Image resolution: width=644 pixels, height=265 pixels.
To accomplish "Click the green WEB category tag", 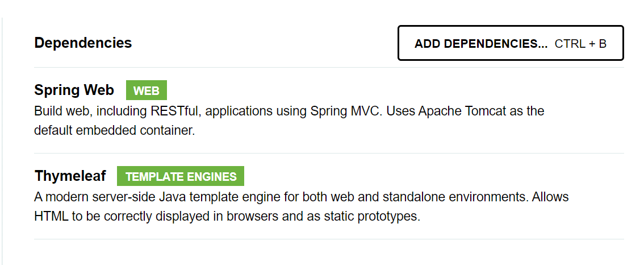I will point(146,91).
